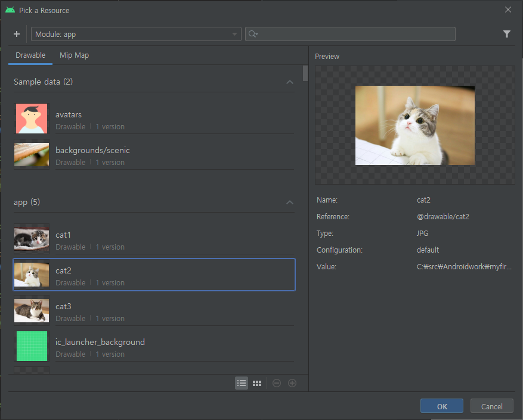Collapse the app (5) section
Image resolution: width=523 pixels, height=420 pixels.
(290, 203)
